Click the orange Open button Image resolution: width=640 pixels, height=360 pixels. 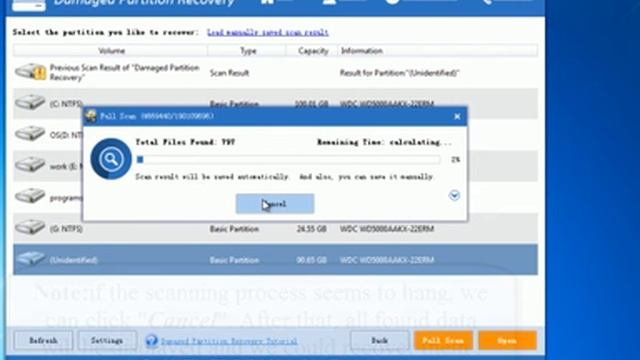tap(507, 340)
